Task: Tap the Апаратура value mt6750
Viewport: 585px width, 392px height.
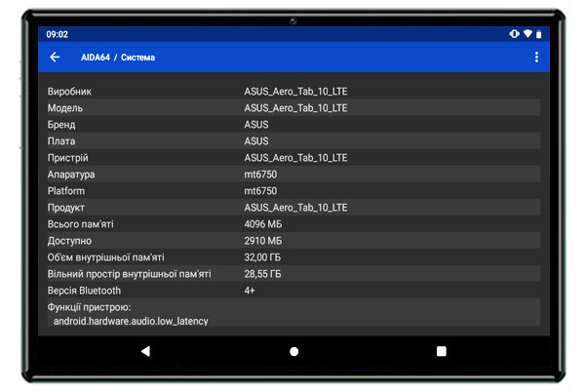Action: tap(260, 175)
